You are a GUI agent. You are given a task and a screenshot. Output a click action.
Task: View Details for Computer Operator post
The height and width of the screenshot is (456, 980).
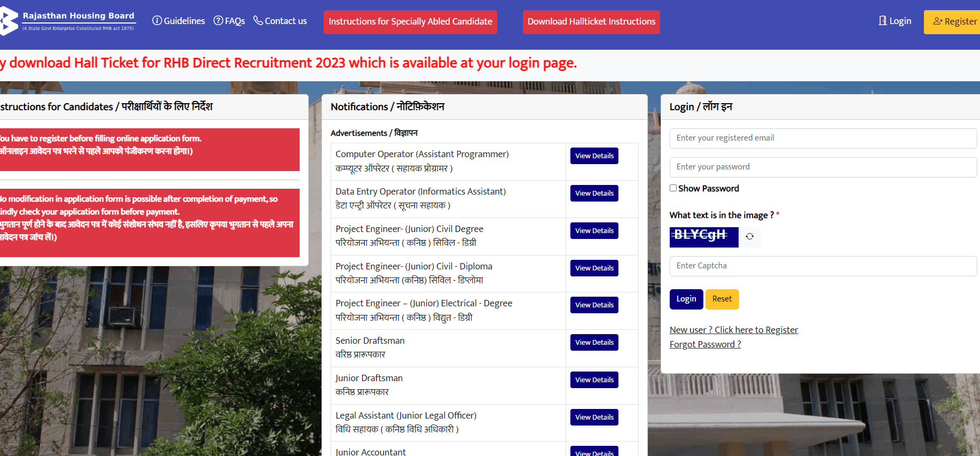(x=594, y=156)
